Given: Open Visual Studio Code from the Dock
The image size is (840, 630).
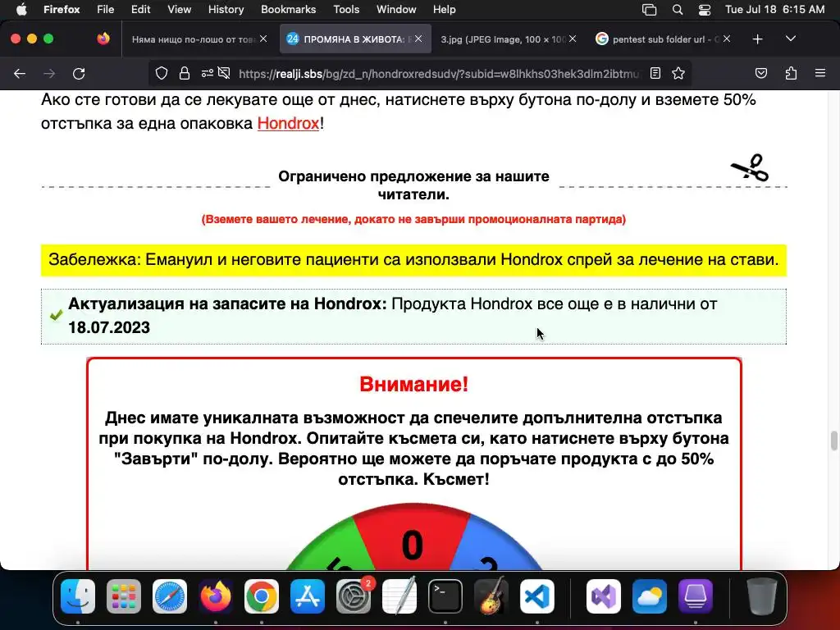Looking at the screenshot, I should pos(537,596).
